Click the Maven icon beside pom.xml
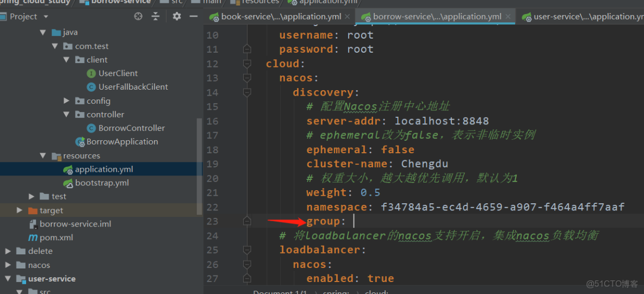Screen dimensions: 644x294 coord(33,237)
